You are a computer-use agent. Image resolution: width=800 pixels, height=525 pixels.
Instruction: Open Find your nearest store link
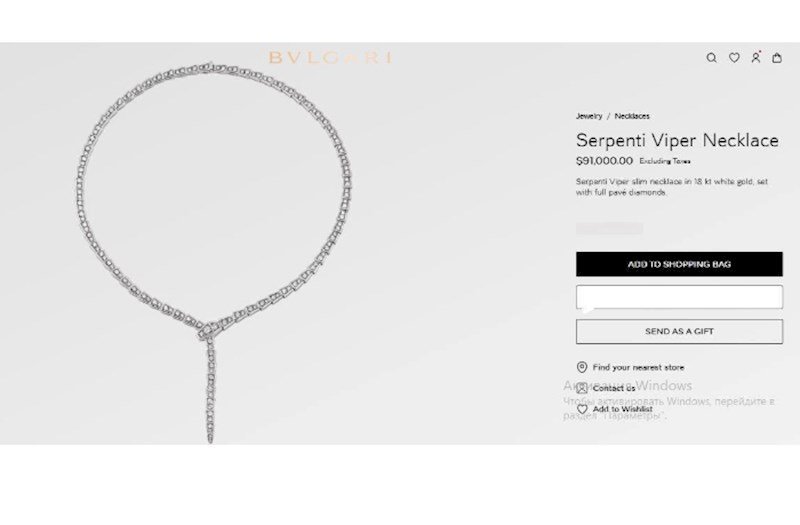click(x=638, y=367)
